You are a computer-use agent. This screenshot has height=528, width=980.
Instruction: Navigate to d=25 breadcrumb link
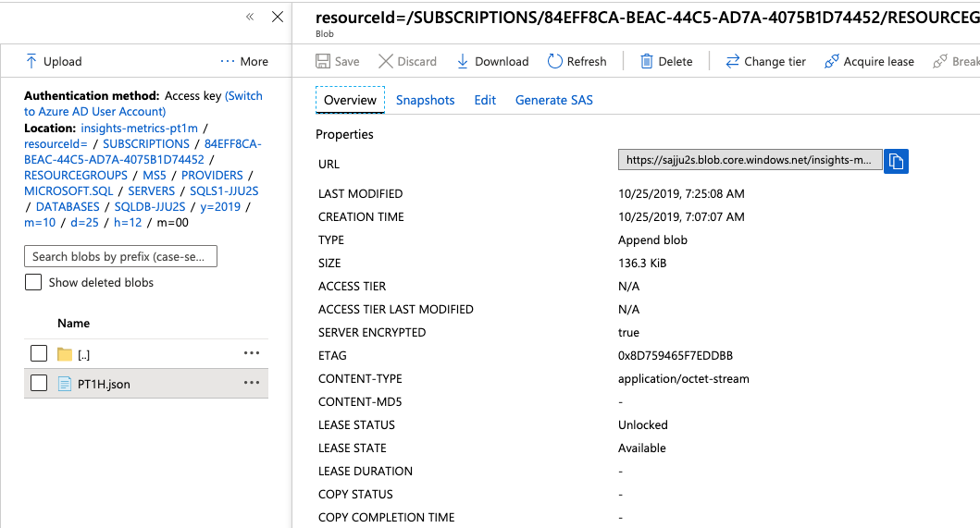pos(84,223)
